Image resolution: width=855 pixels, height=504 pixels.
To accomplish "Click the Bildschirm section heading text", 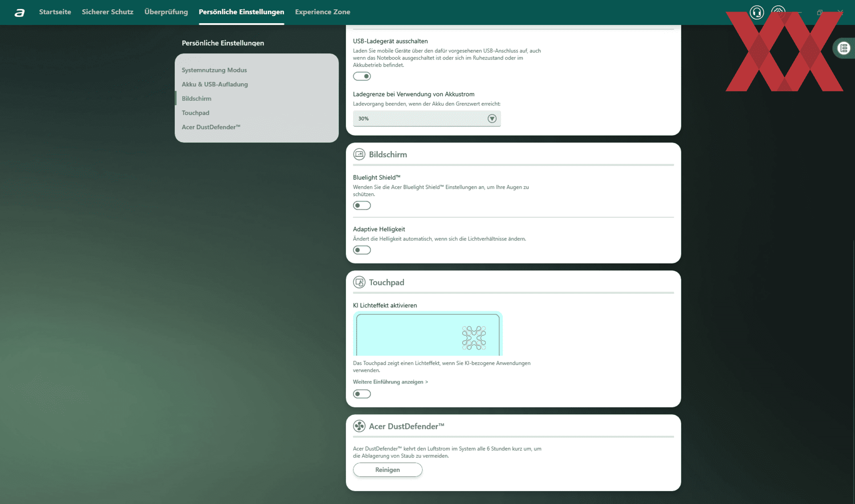I will tap(388, 154).
